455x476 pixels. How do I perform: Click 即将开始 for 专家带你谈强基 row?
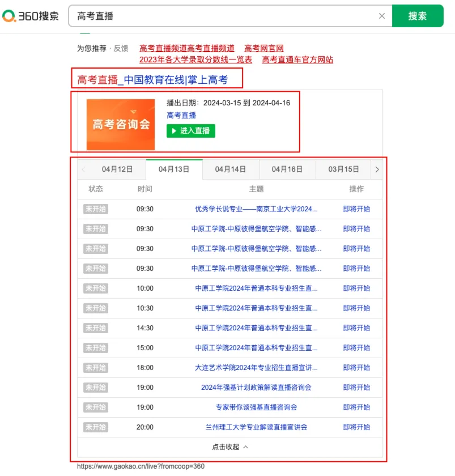[x=356, y=407]
